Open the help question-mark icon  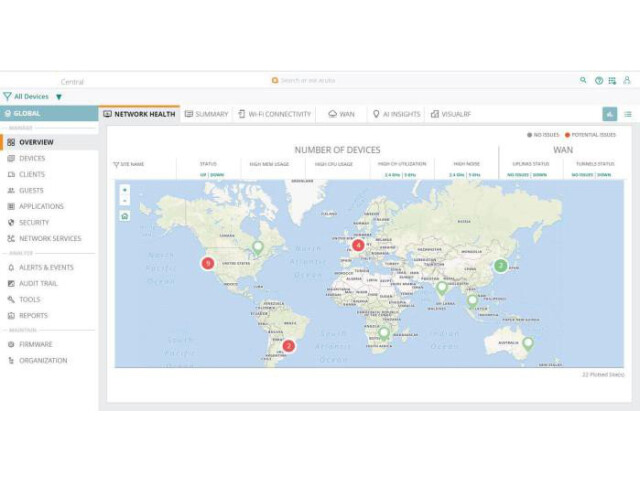coord(599,81)
